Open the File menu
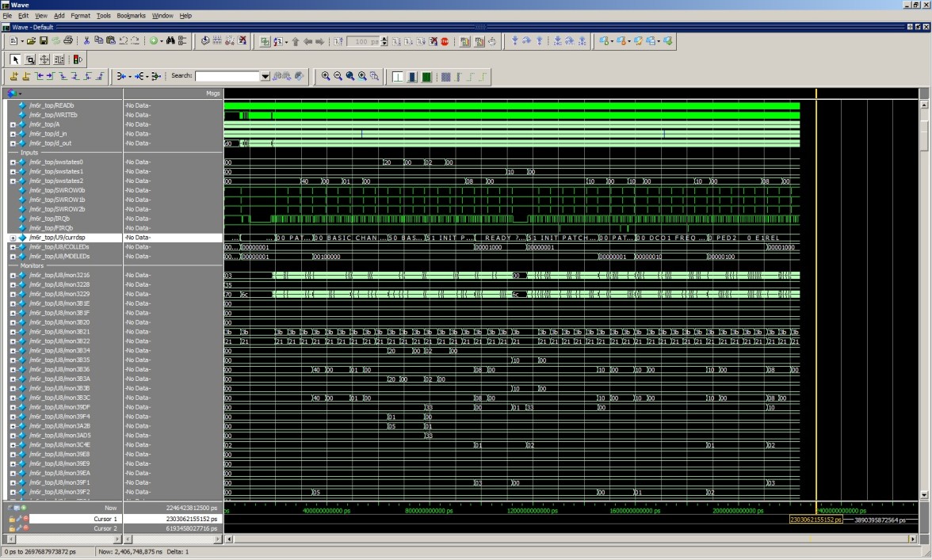Viewport: 932px width, 560px height. (7, 16)
